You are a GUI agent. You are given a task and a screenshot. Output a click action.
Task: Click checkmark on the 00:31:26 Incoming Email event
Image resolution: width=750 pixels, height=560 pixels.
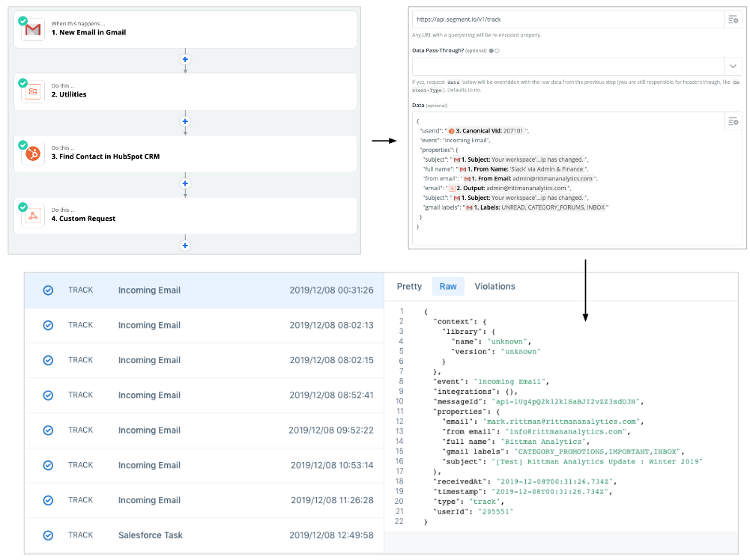48,290
